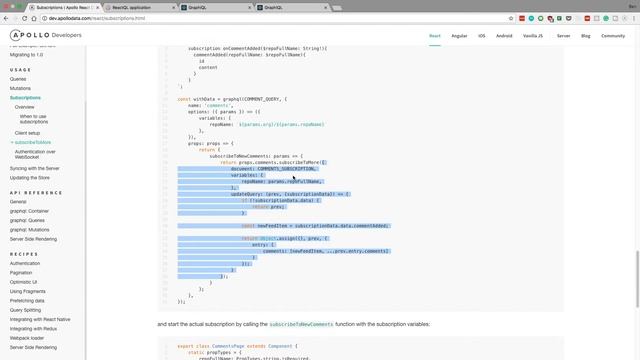The image size is (640, 360).
Task: Open Authentication recipe link
Action: point(25,264)
